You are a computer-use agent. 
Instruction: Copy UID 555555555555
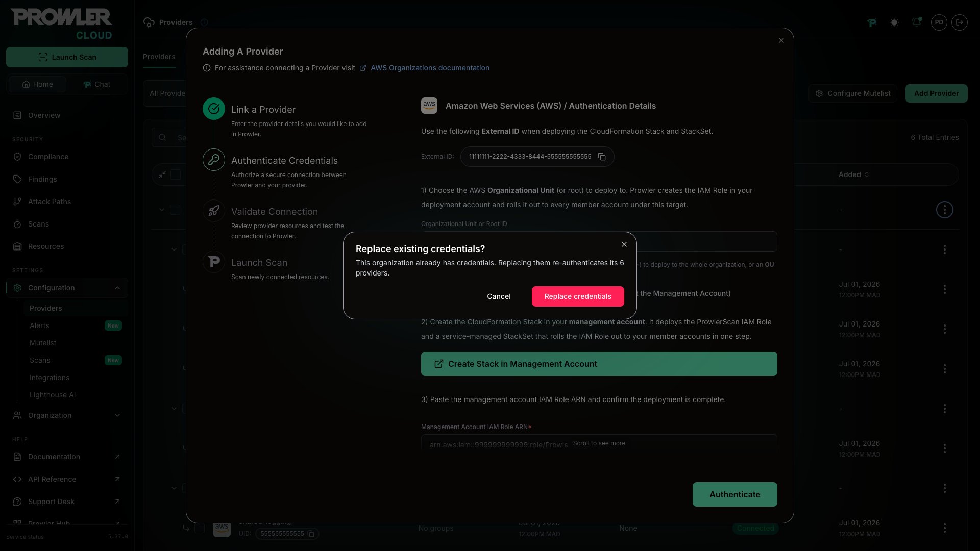click(x=311, y=534)
